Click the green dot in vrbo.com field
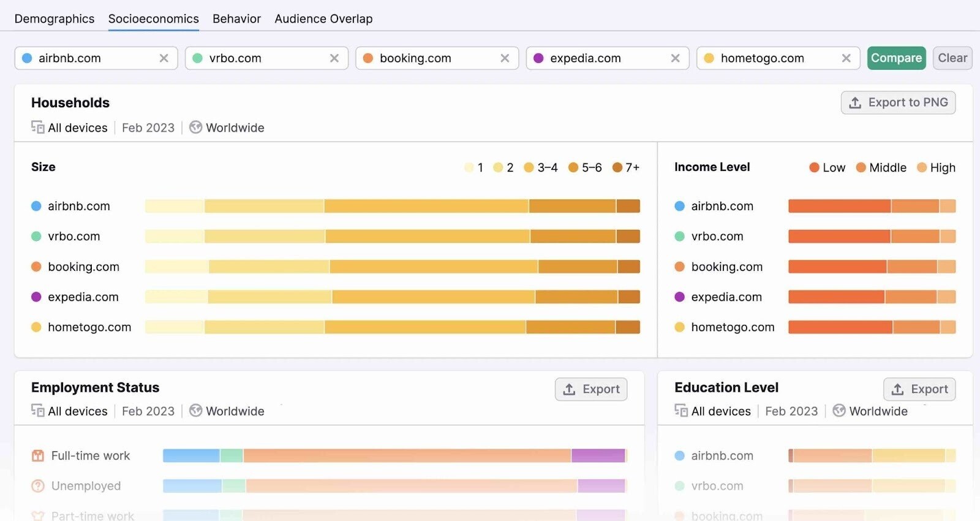This screenshot has height=521, width=980. 197,58
